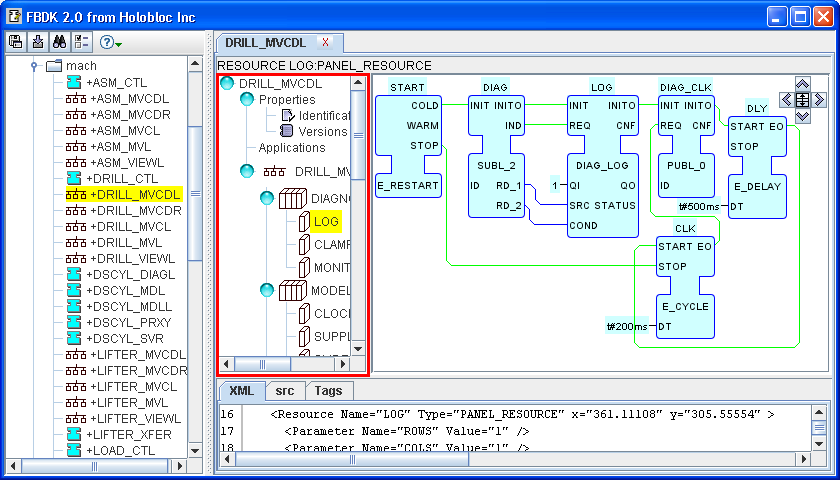
Task: Collapse the MODEL device node circle
Action: [x=267, y=290]
